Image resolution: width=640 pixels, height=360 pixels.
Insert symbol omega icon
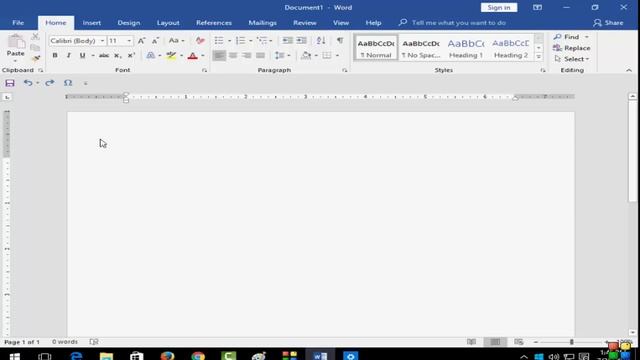click(68, 83)
